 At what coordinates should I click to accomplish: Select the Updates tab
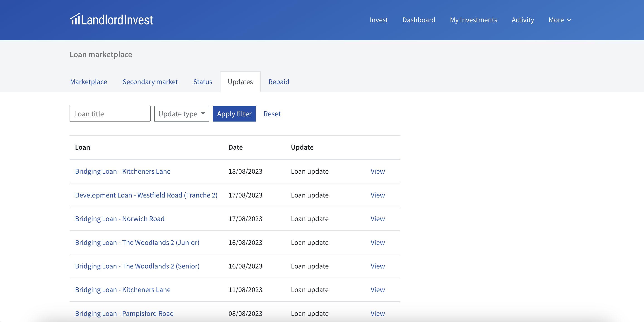(x=240, y=82)
